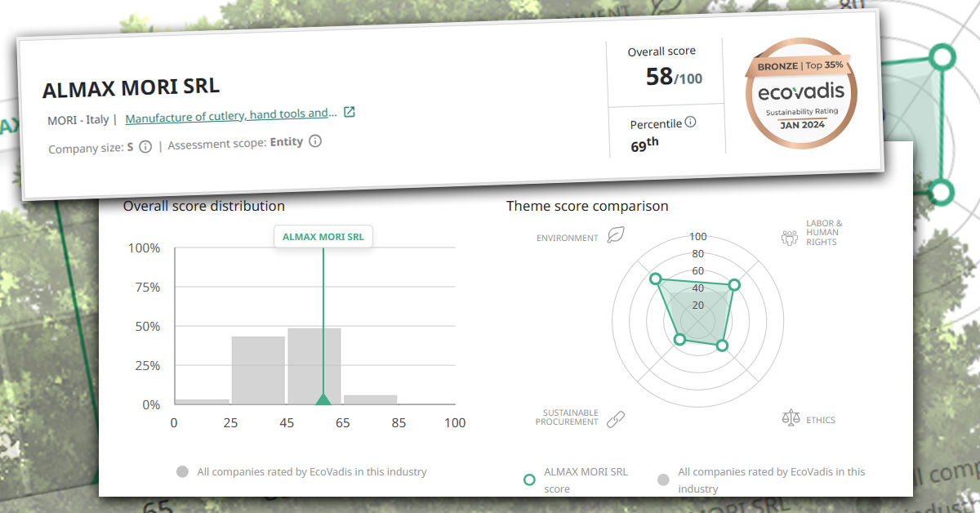This screenshot has height=513, width=980.
Task: Select the Sustainable Procurement radar data point
Action: pos(679,340)
